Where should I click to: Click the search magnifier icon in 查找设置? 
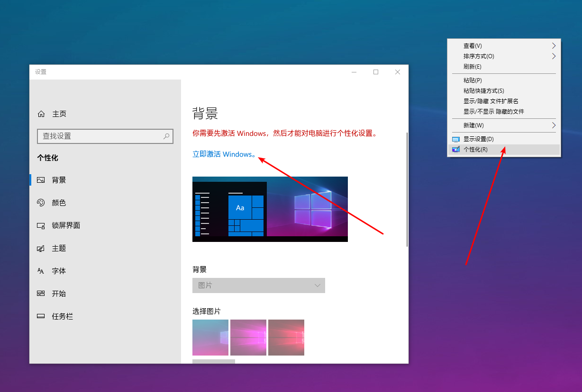pyautogui.click(x=166, y=136)
